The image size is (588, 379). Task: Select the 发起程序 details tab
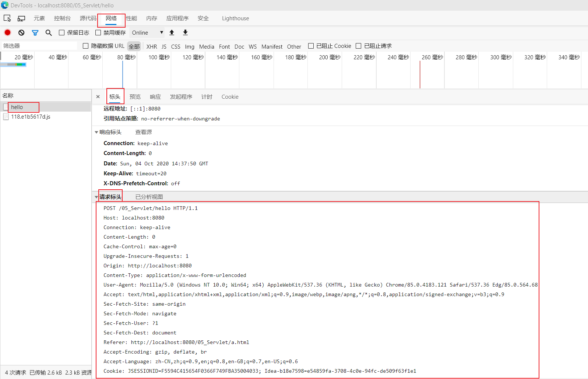(x=181, y=96)
